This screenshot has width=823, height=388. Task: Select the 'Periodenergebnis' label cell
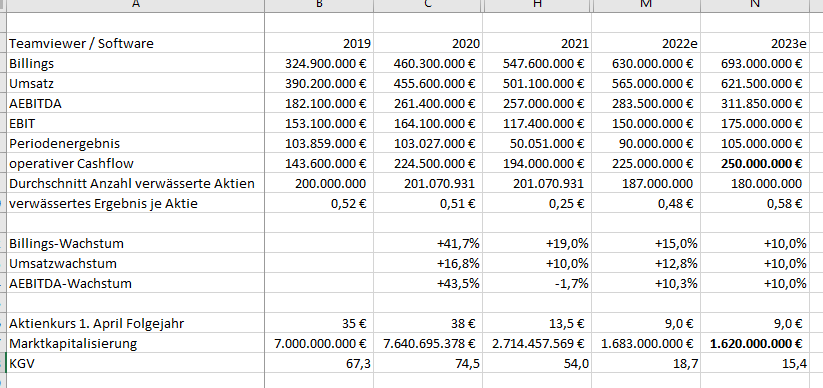click(x=135, y=143)
